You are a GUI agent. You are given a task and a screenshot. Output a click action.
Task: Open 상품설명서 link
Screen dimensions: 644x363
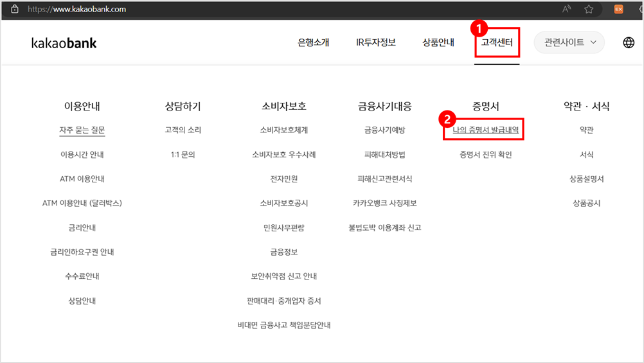point(587,179)
